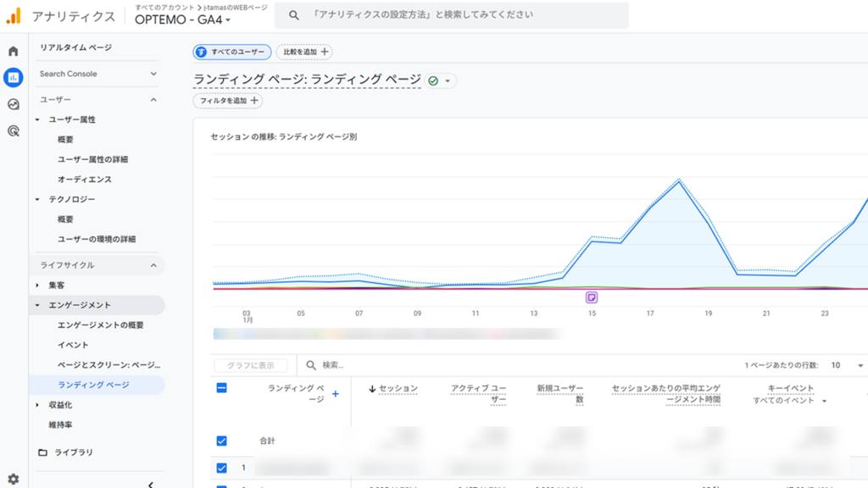Toggle the select-all checkbox in the table header
This screenshot has height=488, width=868.
tap(221, 386)
